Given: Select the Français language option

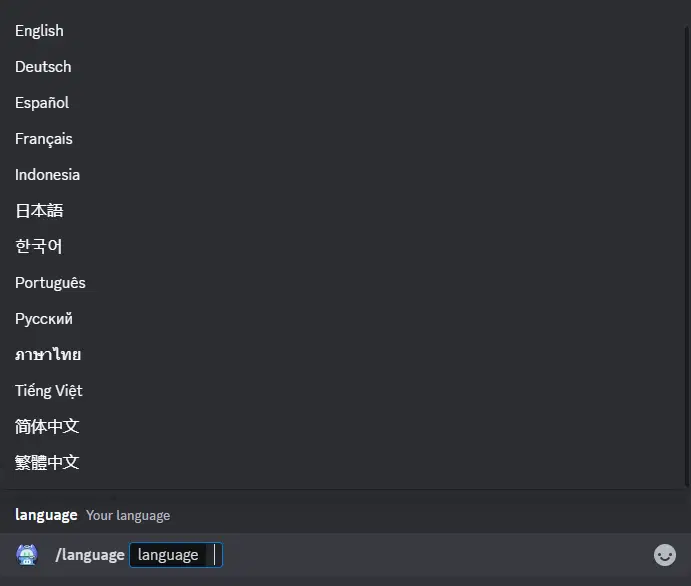Looking at the screenshot, I should [44, 139].
